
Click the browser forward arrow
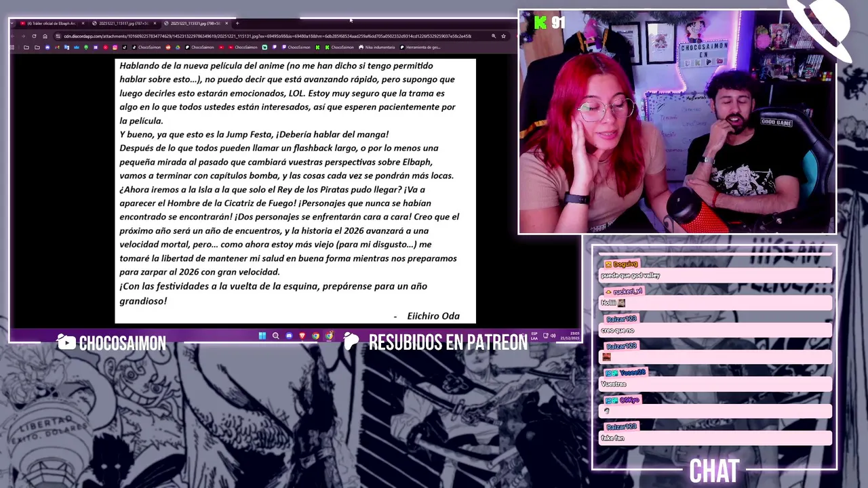pos(23,36)
